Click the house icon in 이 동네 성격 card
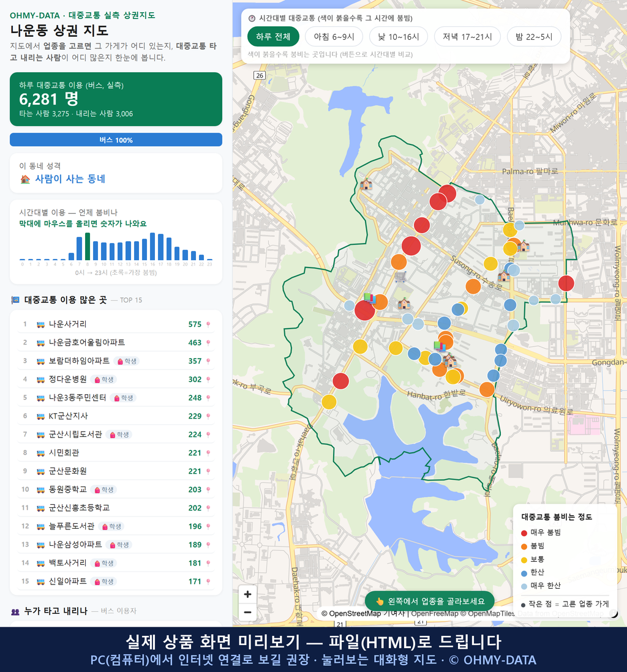 (25, 179)
